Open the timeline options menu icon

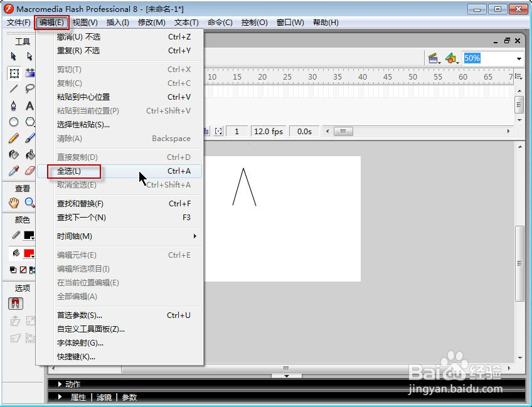coord(518,77)
